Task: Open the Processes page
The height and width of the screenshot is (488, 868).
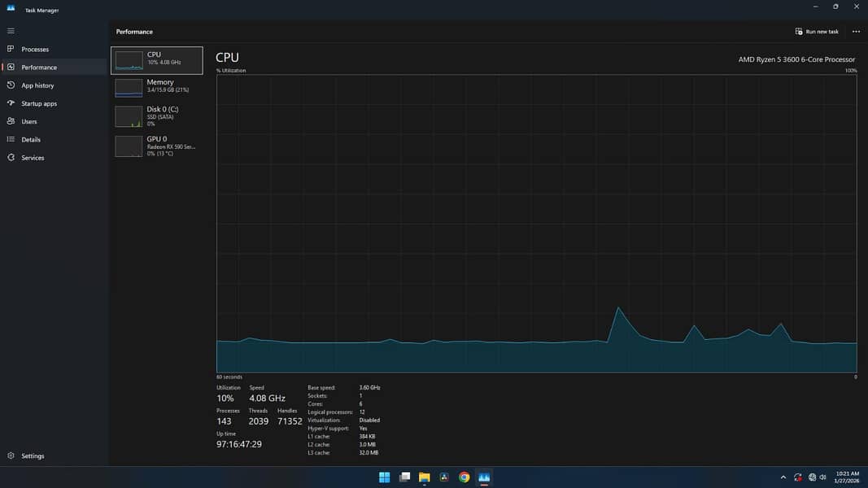Action: pos(34,50)
